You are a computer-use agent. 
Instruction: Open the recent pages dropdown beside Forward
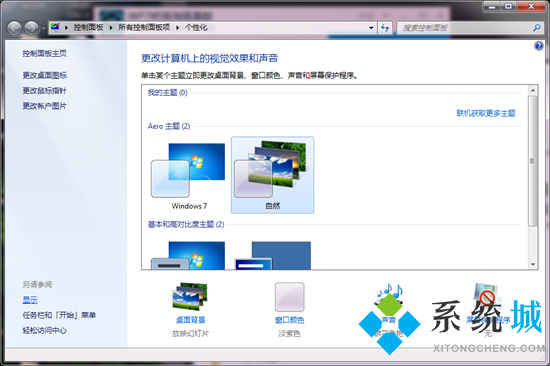(x=43, y=28)
